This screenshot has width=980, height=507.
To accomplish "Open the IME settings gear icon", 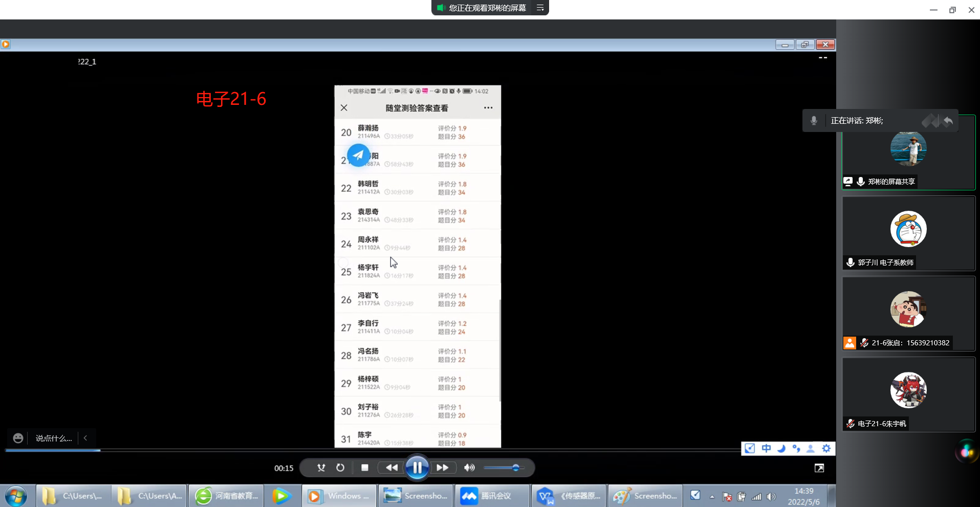I will pos(826,449).
